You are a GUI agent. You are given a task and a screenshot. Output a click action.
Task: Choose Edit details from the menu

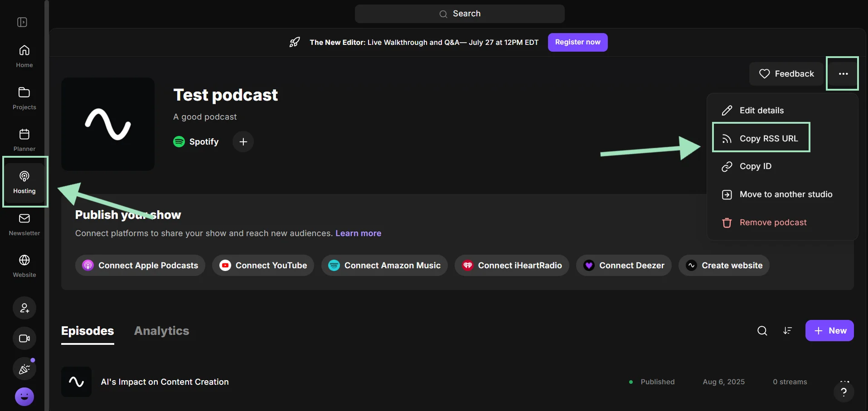(782, 111)
